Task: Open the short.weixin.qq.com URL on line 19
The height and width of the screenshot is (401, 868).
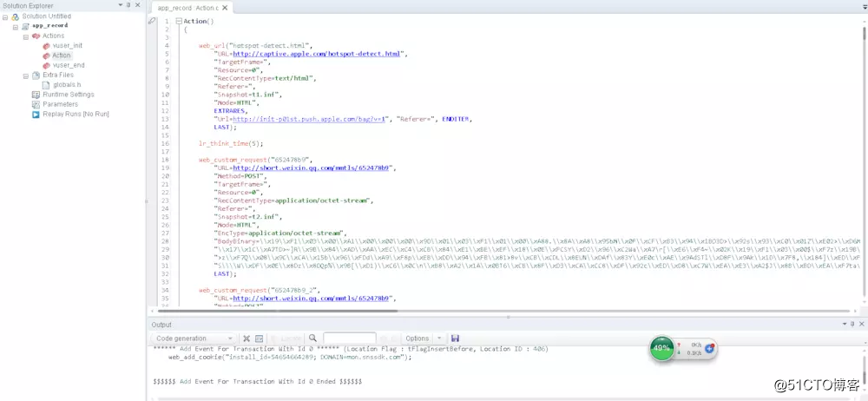Action: [x=312, y=168]
